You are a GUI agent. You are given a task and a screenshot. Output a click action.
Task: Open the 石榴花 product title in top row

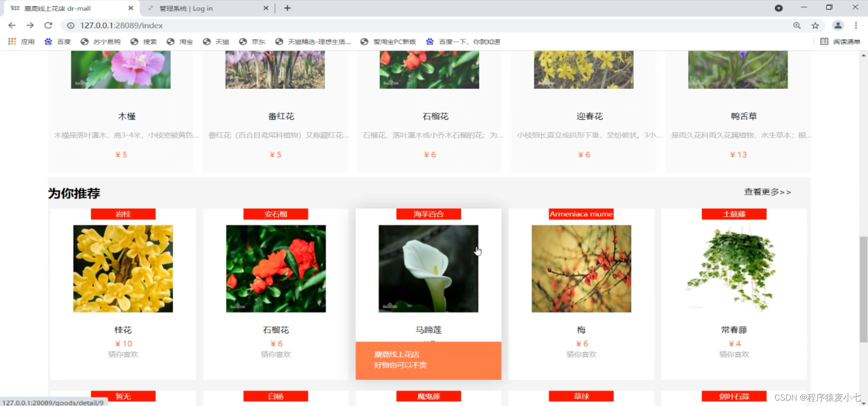[435, 116]
